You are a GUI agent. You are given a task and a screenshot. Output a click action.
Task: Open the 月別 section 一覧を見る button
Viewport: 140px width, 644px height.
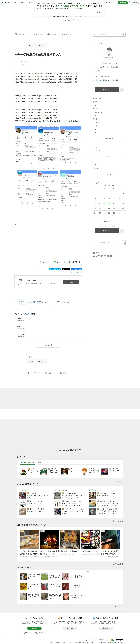(109, 174)
